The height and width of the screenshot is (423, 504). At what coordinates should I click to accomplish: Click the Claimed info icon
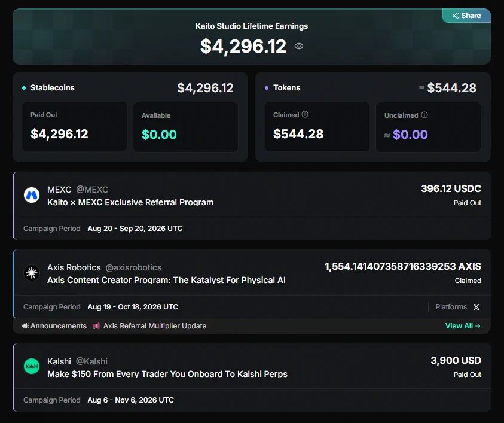(305, 114)
